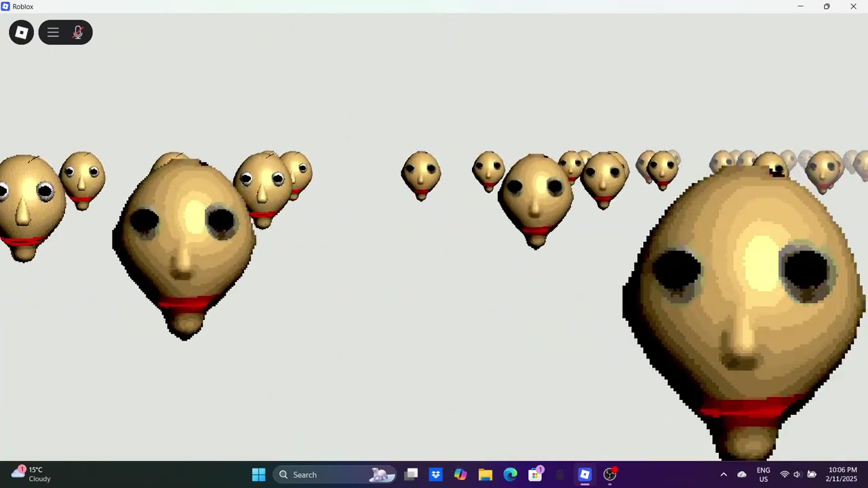Open OBS Studio from taskbar
The height and width of the screenshot is (488, 868).
click(610, 474)
